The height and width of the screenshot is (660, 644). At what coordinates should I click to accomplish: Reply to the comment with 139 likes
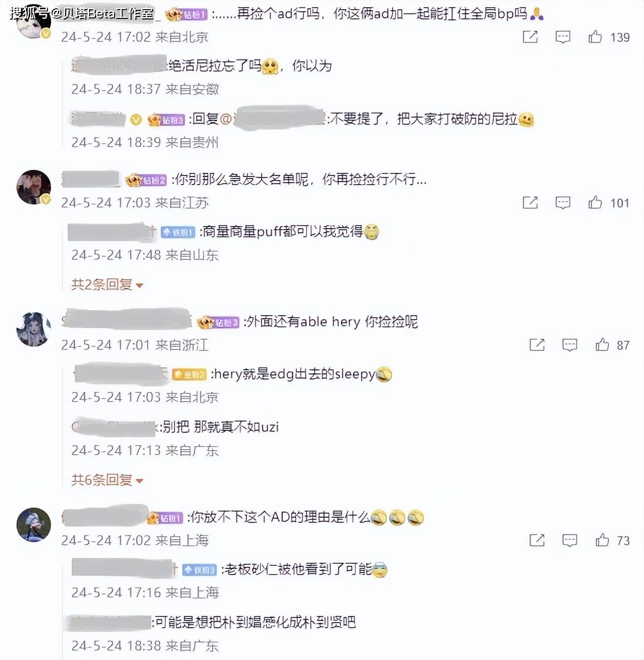point(563,37)
